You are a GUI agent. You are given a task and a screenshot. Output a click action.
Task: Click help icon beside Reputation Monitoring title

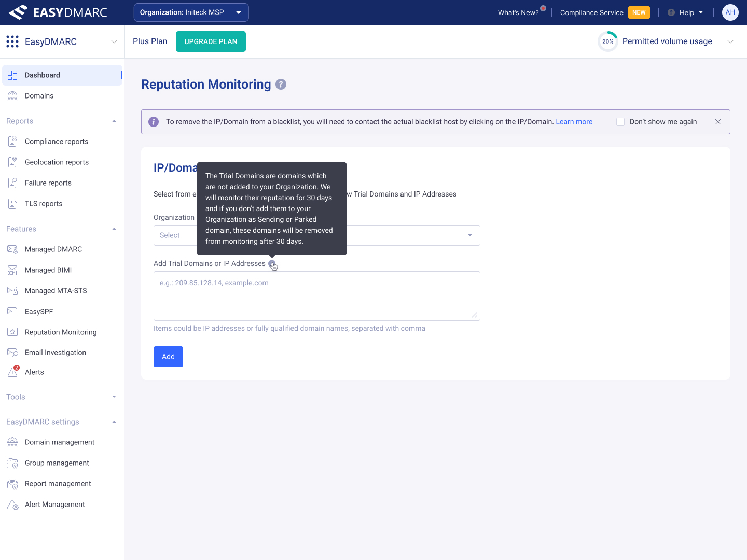(281, 85)
